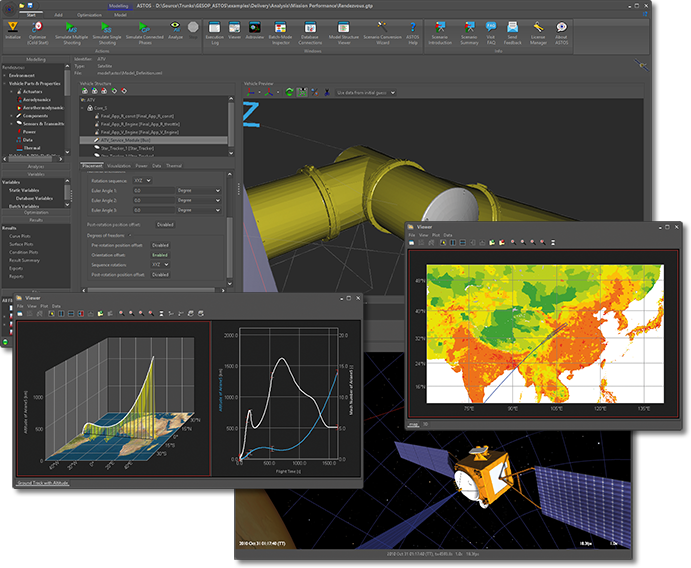Click the Initialize action icon
The height and width of the screenshot is (568, 691).
[x=13, y=27]
